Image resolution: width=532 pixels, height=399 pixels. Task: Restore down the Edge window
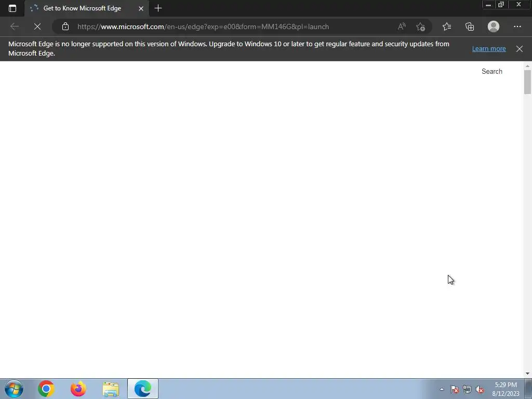coord(501,4)
